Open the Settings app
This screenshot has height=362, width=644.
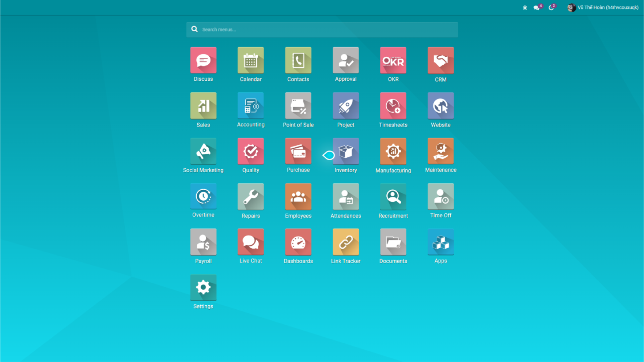(x=203, y=287)
